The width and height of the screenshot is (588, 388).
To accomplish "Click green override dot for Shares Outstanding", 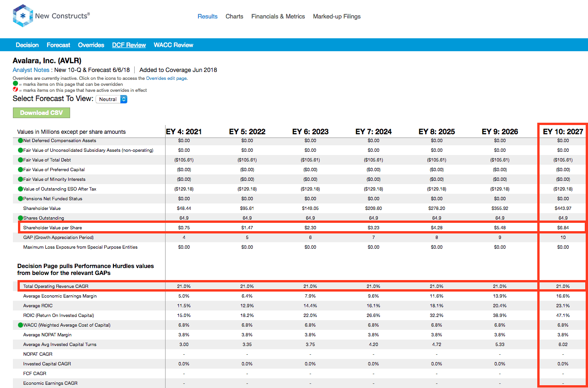I will click(x=20, y=218).
